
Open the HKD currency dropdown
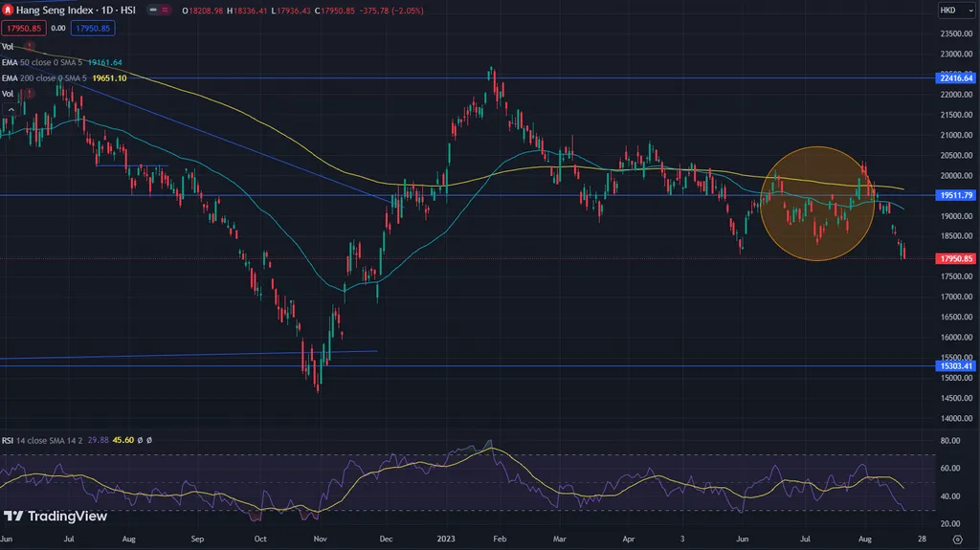click(x=954, y=10)
